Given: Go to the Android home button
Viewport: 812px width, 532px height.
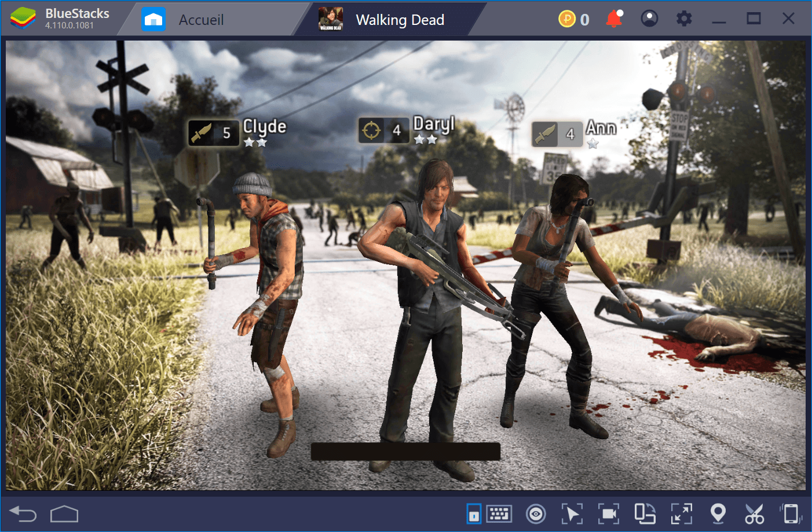Looking at the screenshot, I should [64, 513].
